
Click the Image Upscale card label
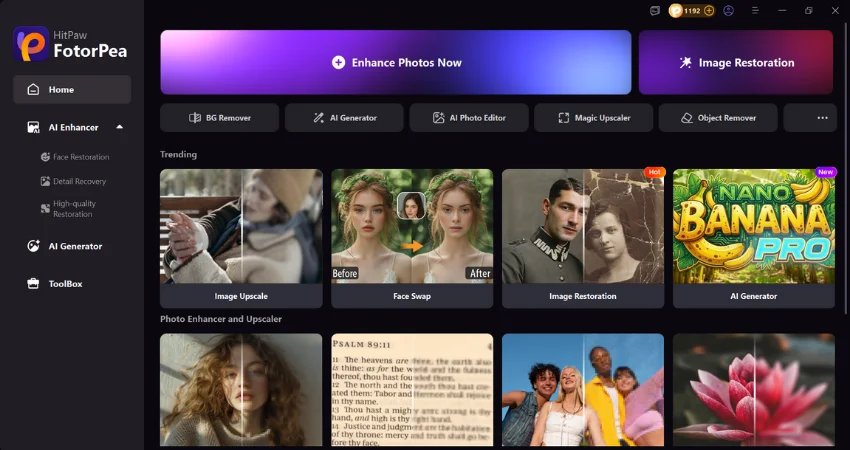point(241,296)
